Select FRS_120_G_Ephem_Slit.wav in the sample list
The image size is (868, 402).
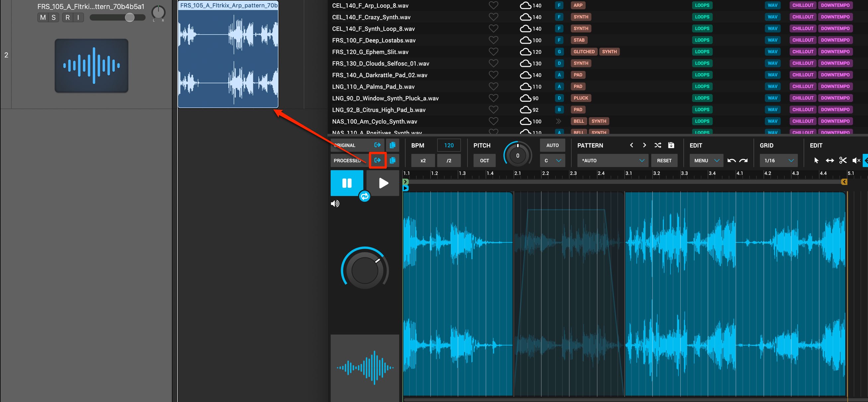[x=370, y=52]
